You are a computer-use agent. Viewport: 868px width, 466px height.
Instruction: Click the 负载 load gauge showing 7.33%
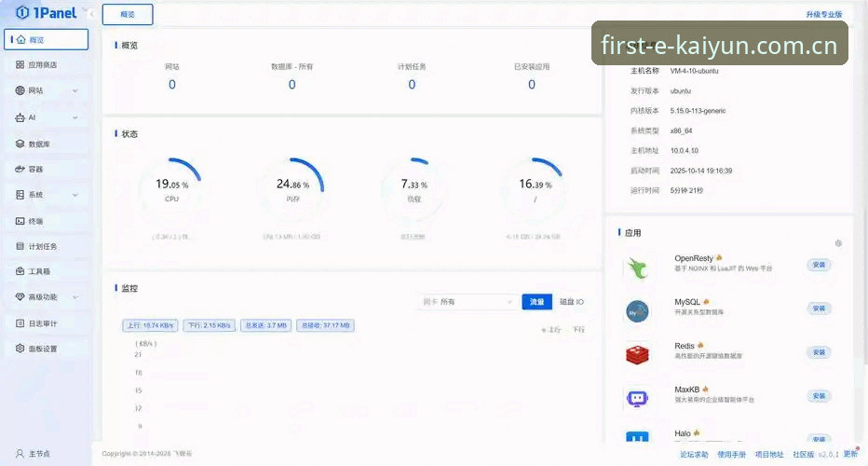[x=414, y=188]
